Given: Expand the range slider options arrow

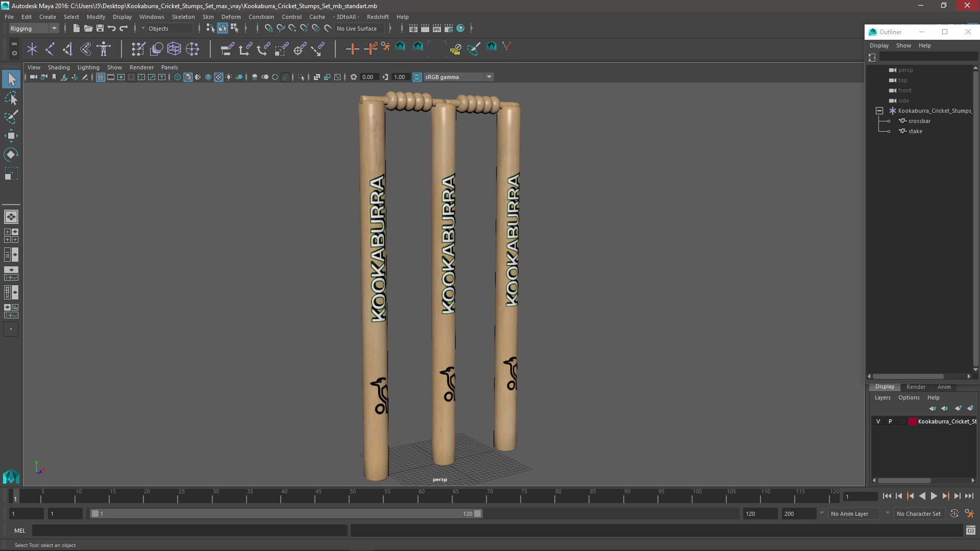Looking at the screenshot, I should pyautogui.click(x=822, y=513).
